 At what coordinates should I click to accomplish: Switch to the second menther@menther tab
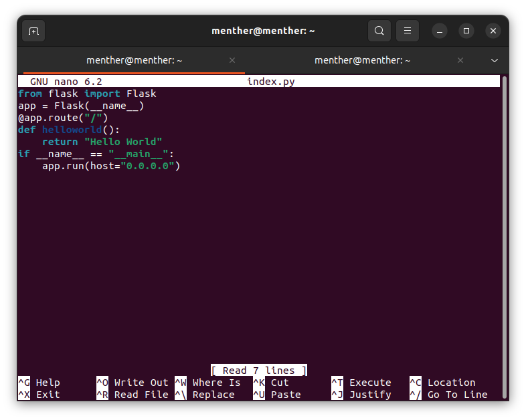[362, 60]
